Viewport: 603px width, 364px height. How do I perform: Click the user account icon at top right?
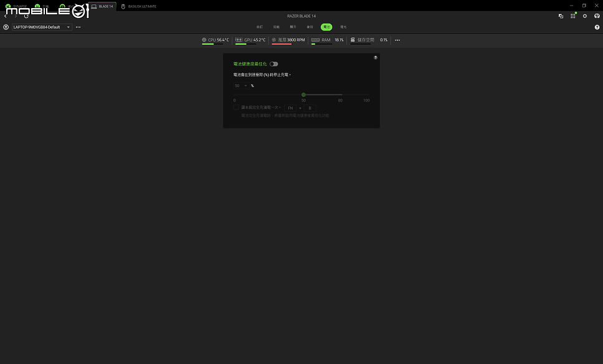tap(597, 16)
